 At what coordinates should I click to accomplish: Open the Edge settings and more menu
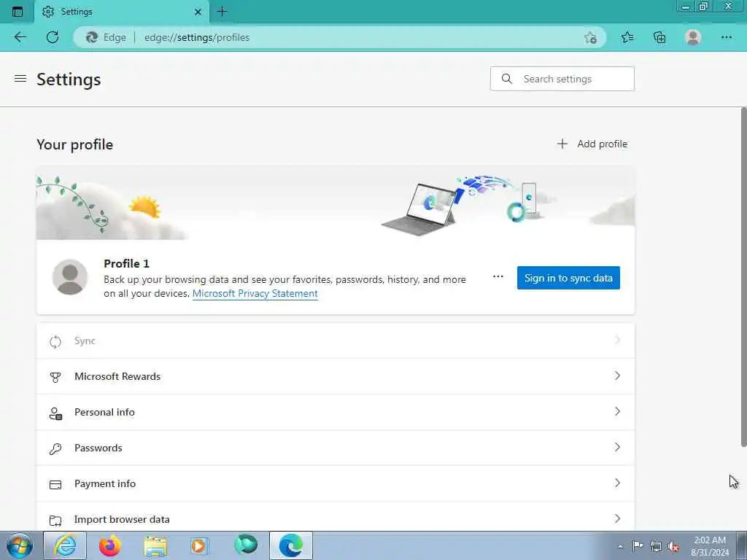pos(726,37)
